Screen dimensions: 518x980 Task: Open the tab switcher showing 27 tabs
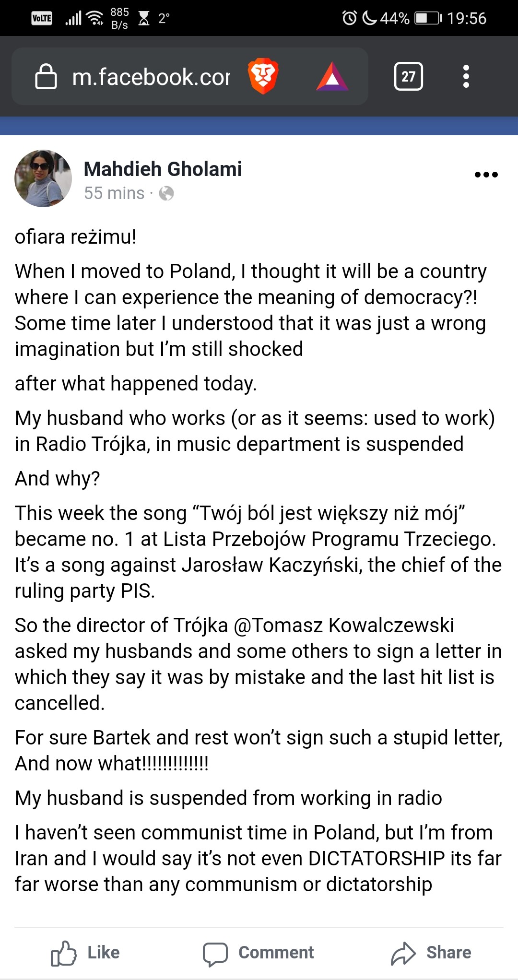408,76
